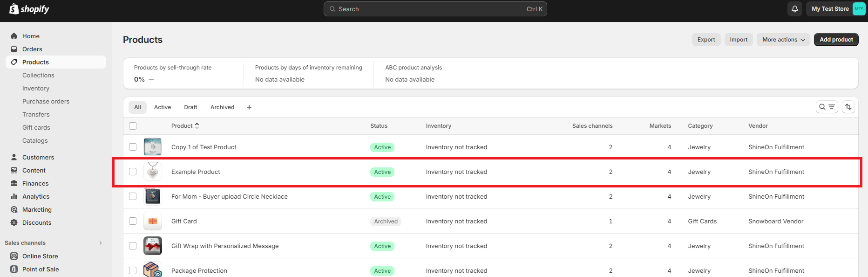Click the Analytics bar chart icon

(x=14, y=196)
